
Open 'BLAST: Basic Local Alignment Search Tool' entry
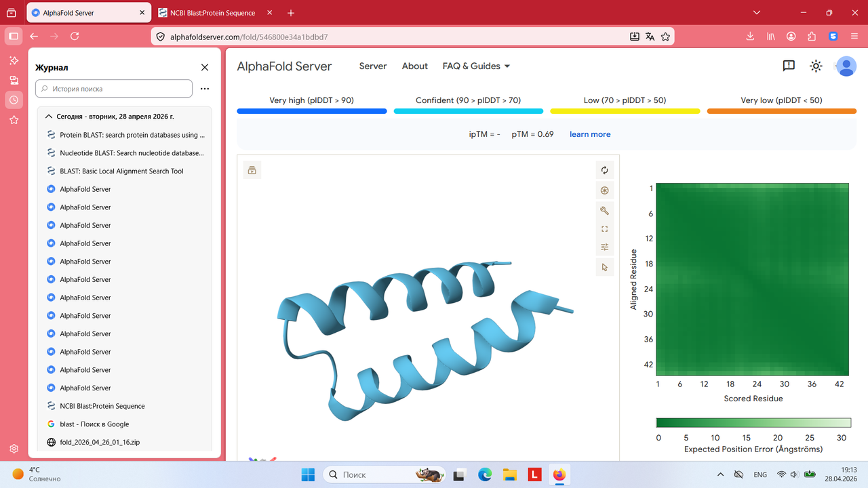(x=125, y=171)
